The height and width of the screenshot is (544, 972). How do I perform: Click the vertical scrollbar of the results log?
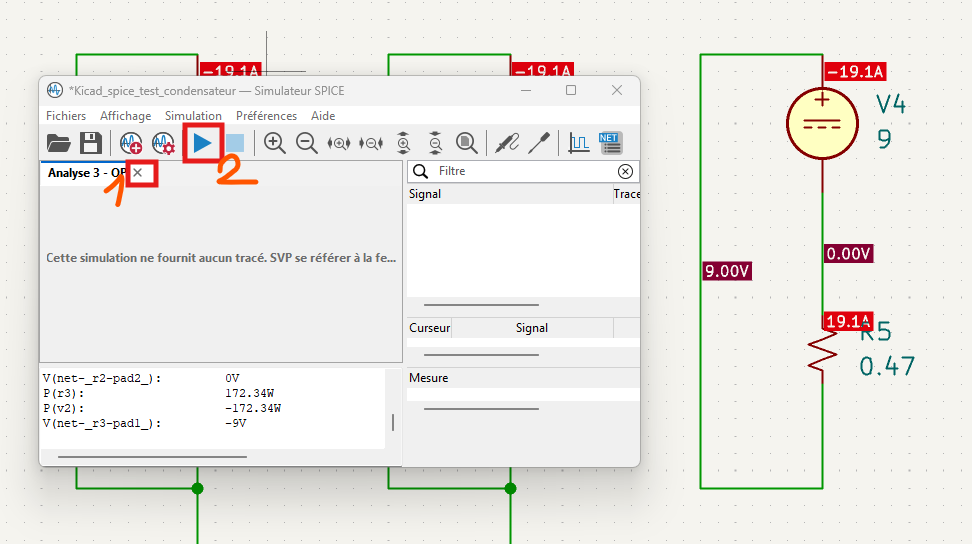tap(393, 423)
